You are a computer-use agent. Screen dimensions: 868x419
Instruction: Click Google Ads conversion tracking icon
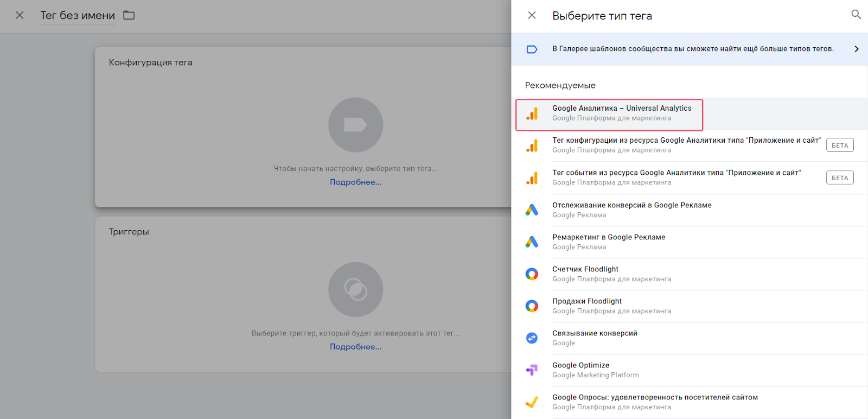point(532,210)
